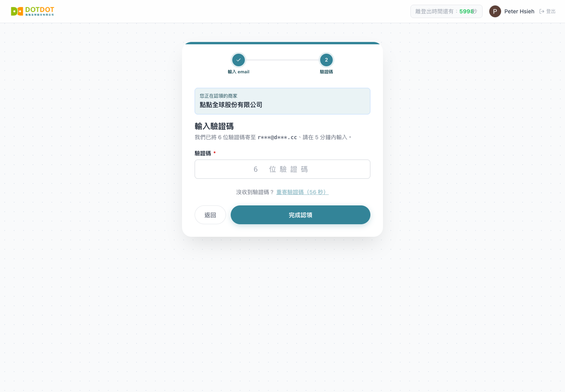Click the 6-digit verification code field
Image resolution: width=565 pixels, height=392 pixels.
282,169
